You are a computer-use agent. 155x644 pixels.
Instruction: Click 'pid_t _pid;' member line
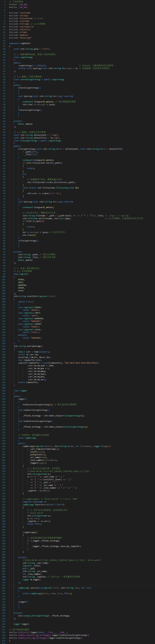coord(29,569)
